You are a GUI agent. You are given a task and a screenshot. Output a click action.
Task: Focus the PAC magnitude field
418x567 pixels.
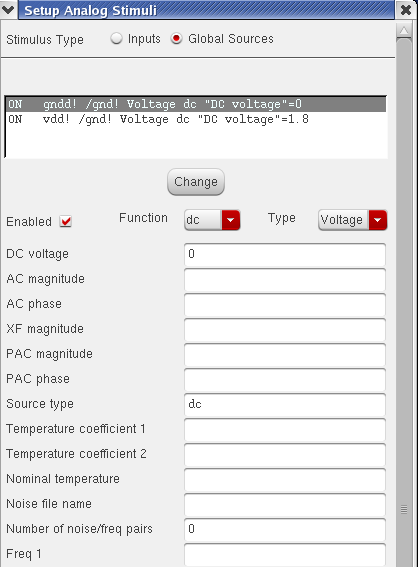285,354
